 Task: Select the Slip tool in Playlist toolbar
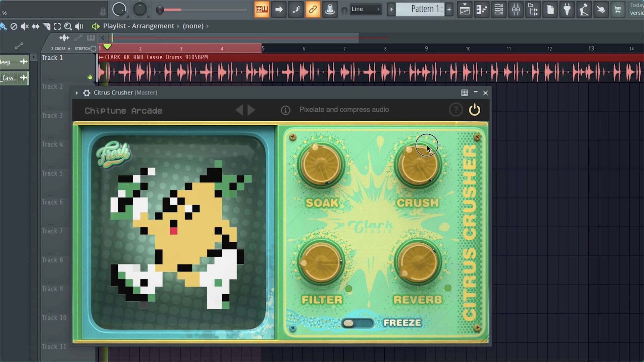coord(36,26)
